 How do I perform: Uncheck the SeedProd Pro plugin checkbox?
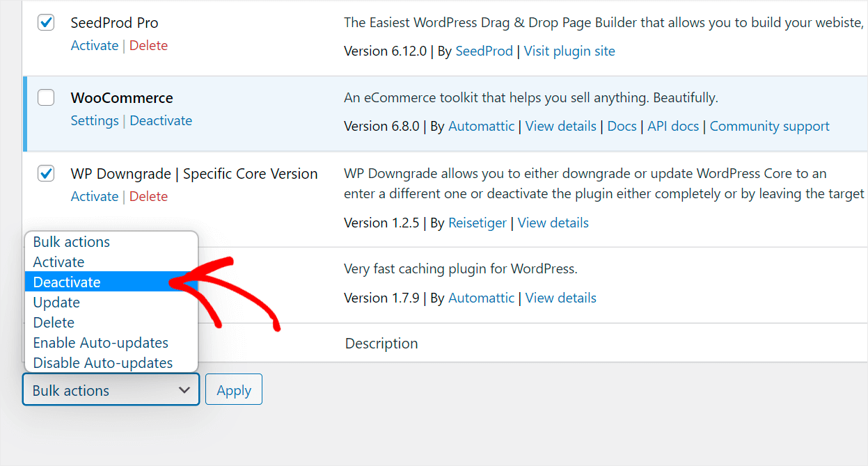point(46,22)
